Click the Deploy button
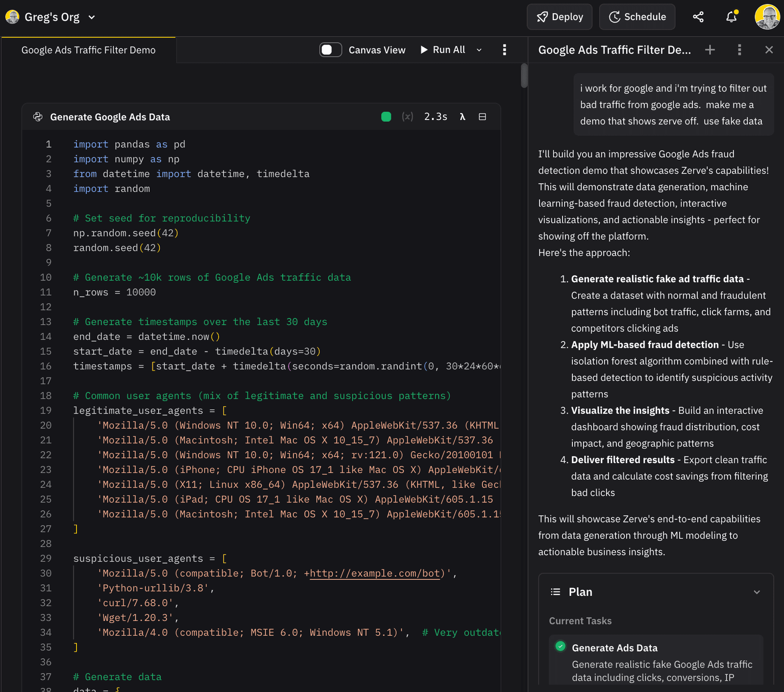The width and height of the screenshot is (784, 692). pyautogui.click(x=560, y=16)
